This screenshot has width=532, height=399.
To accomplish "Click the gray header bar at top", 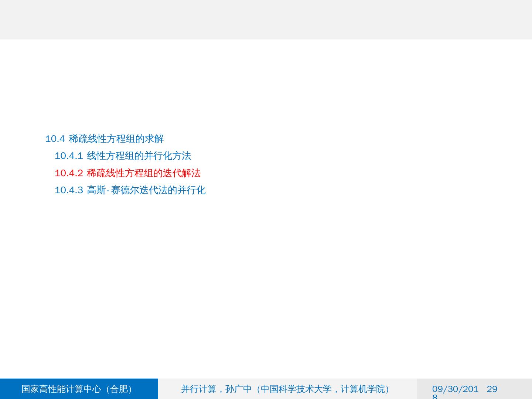I will point(266,20).
